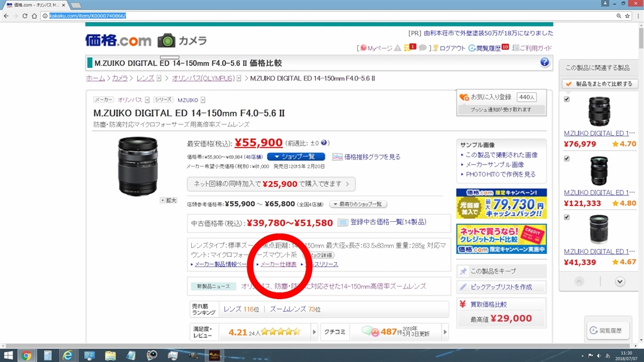Uncheck the ¥76,979 related product checkbox
Screen dimensions: 644x362
pos(567,99)
